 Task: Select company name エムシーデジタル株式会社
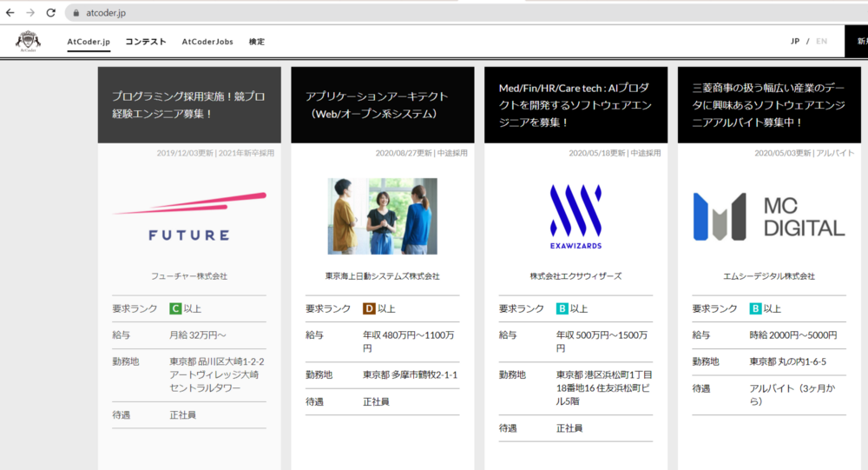[769, 276]
